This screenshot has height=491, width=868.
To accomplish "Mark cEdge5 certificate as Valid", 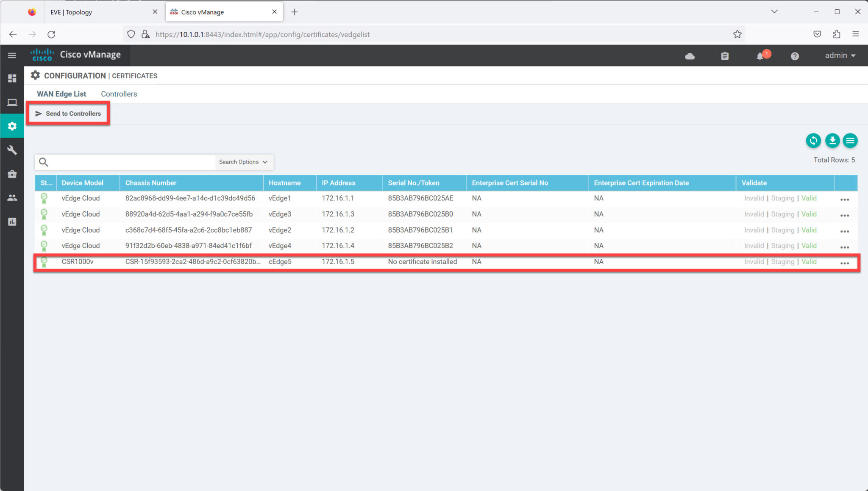I will click(x=809, y=261).
